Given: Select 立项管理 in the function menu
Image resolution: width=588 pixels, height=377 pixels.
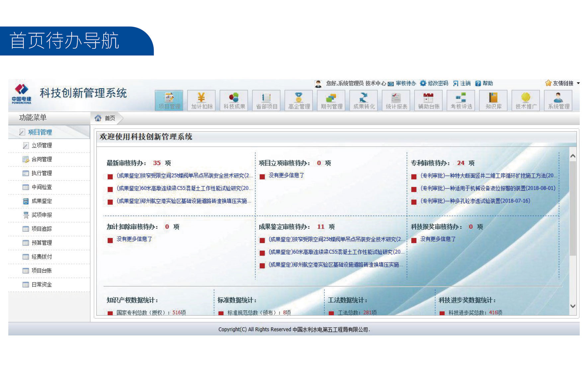Looking at the screenshot, I should 42,146.
